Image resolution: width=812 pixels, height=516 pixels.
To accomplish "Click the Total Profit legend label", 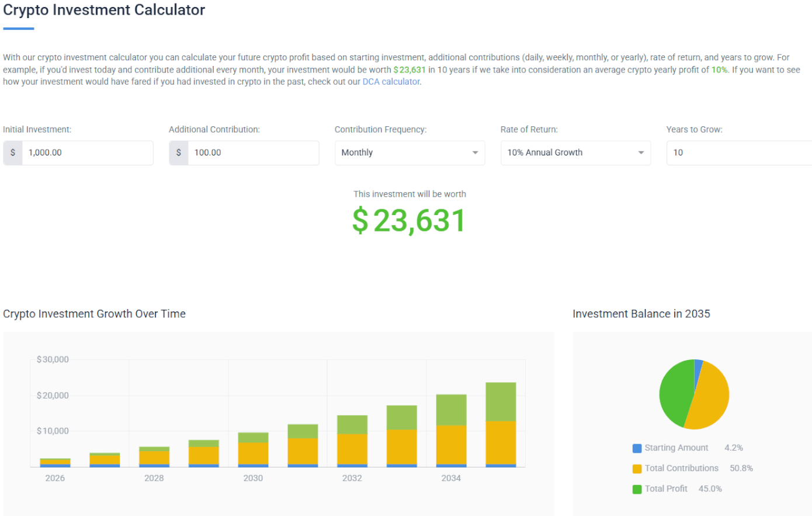I will (666, 489).
